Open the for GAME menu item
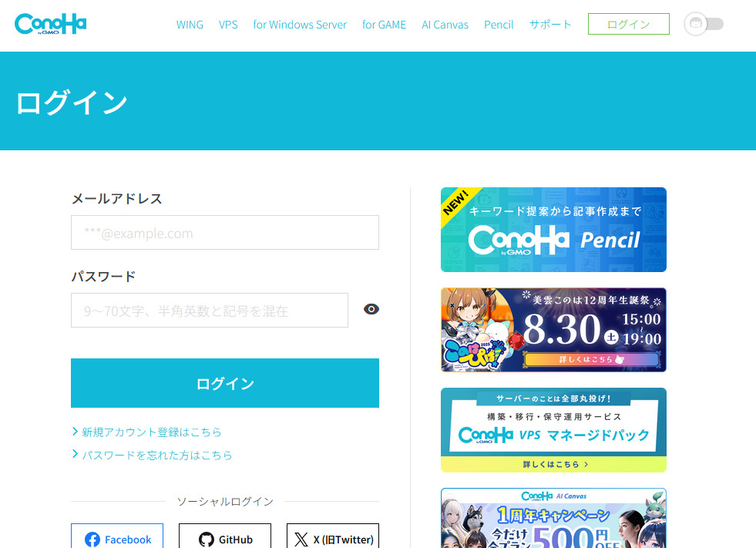The image size is (756, 548). (384, 25)
